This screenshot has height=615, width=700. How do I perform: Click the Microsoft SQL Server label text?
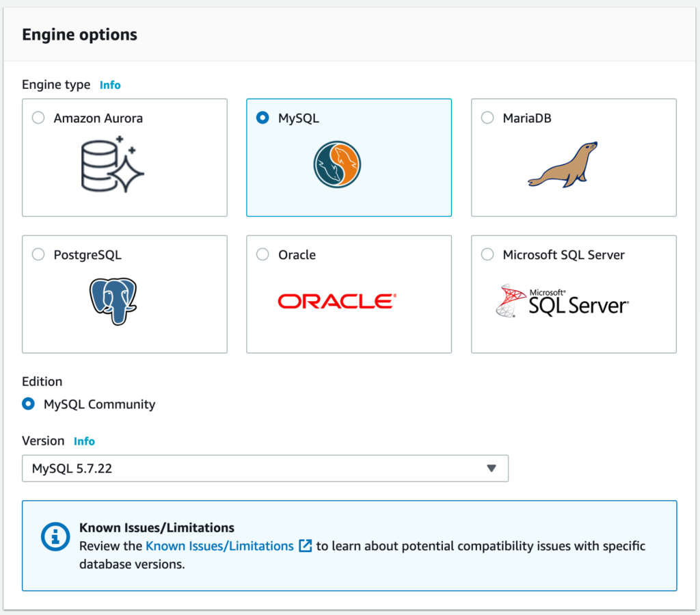[x=564, y=255]
